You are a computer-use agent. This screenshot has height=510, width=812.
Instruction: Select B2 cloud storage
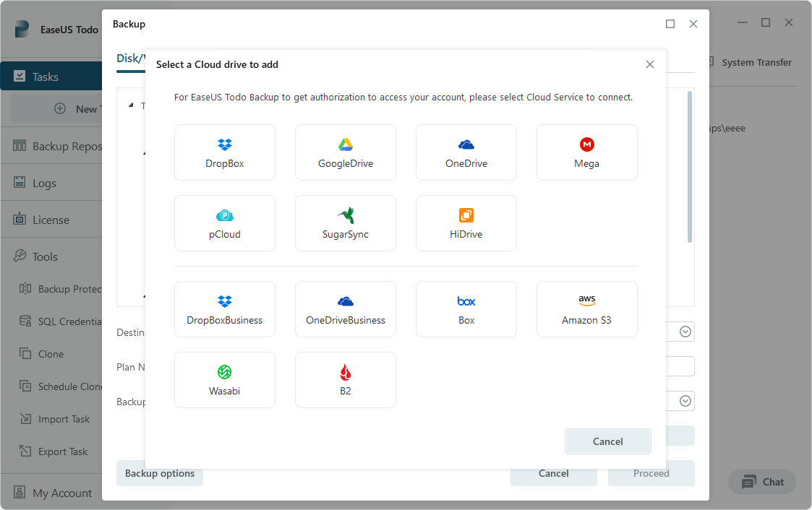[x=346, y=380]
